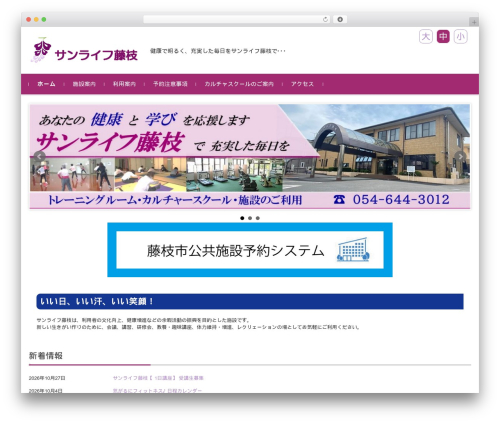Minimize the browser with the yellow button
Image resolution: width=500 pixels, height=423 pixels.
[x=36, y=19]
